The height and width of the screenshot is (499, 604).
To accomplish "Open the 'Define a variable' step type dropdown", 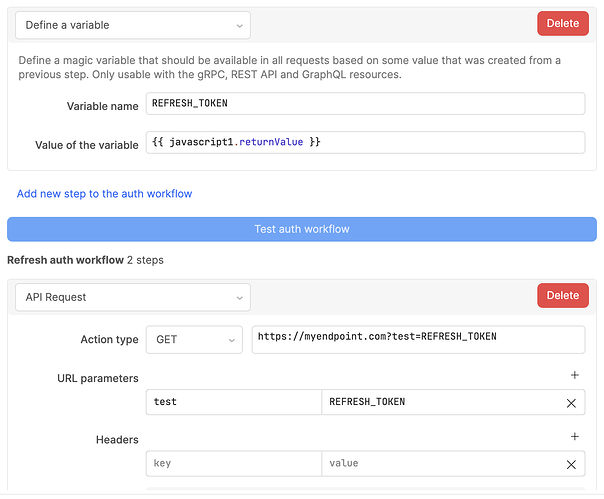I will coord(133,25).
